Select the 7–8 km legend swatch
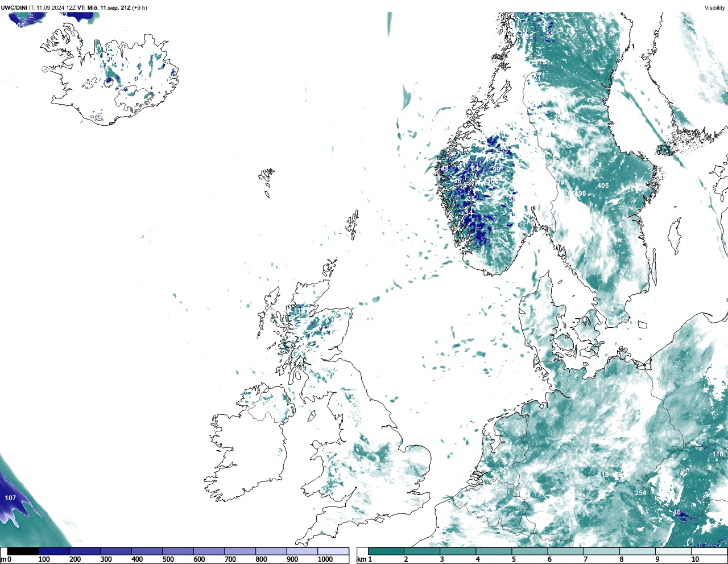The width and height of the screenshot is (728, 564). tap(602, 551)
